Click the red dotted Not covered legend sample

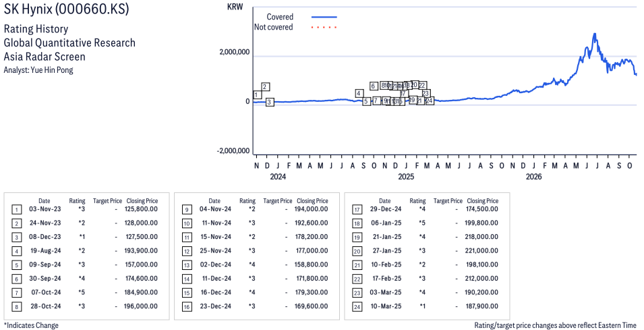click(x=324, y=28)
